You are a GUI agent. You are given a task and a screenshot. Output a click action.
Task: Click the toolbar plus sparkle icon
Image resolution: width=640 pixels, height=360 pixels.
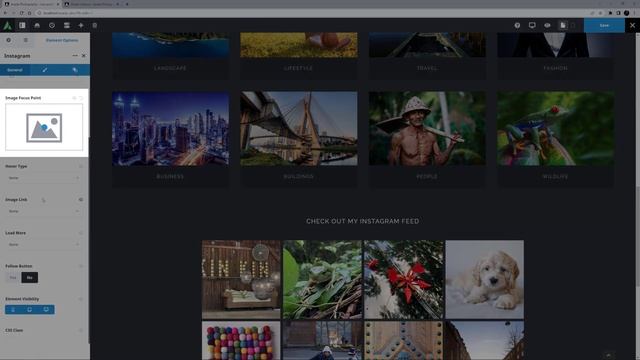click(x=81, y=25)
